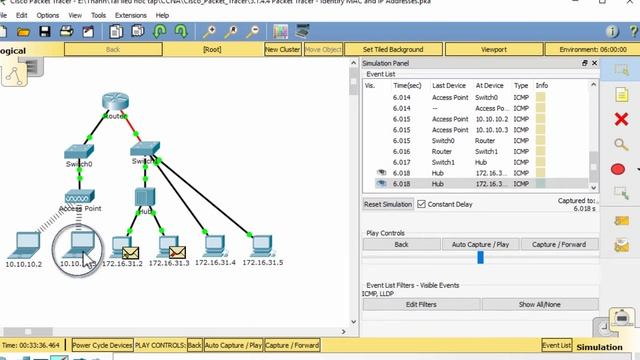Screen dimensions: 640x360
Task: Open the Help menu
Action: (x=162, y=15)
